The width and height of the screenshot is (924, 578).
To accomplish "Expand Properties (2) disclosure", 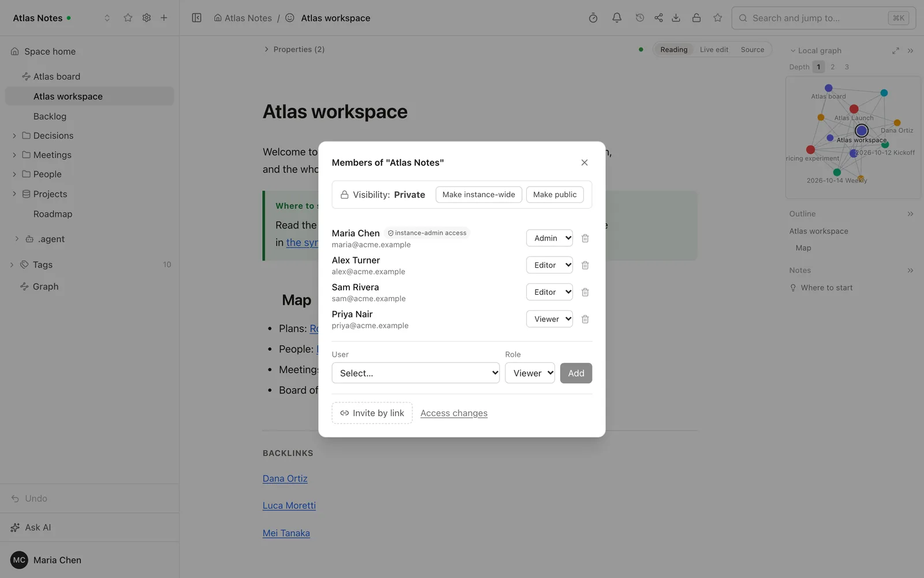I will [x=294, y=49].
